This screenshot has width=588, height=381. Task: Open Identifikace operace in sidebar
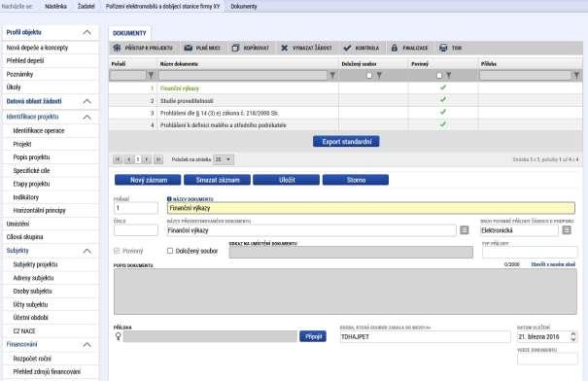39,131
